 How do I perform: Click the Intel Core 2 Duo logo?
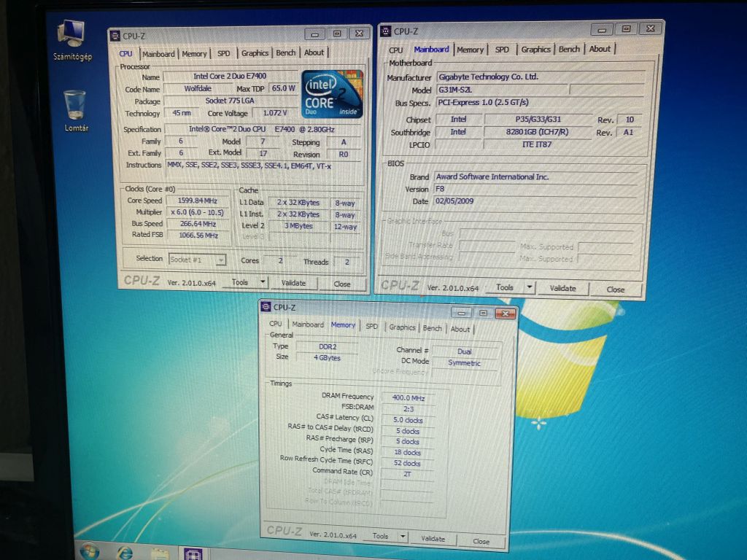click(332, 94)
